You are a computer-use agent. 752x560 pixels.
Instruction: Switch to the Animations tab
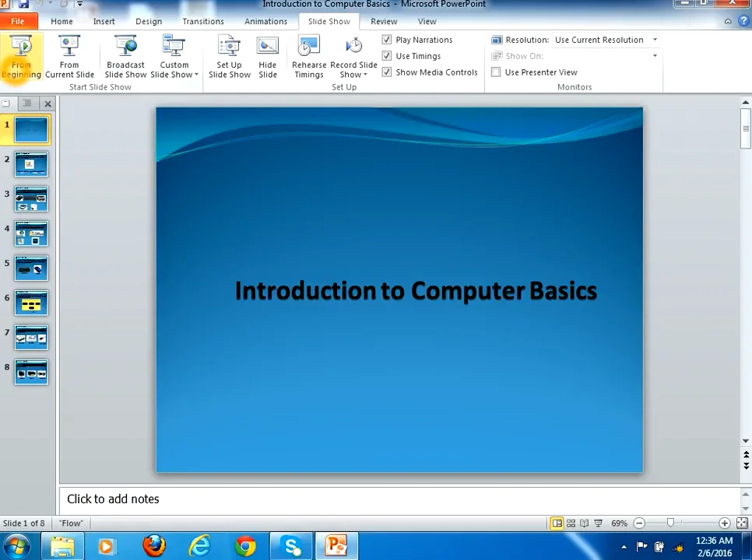click(265, 22)
